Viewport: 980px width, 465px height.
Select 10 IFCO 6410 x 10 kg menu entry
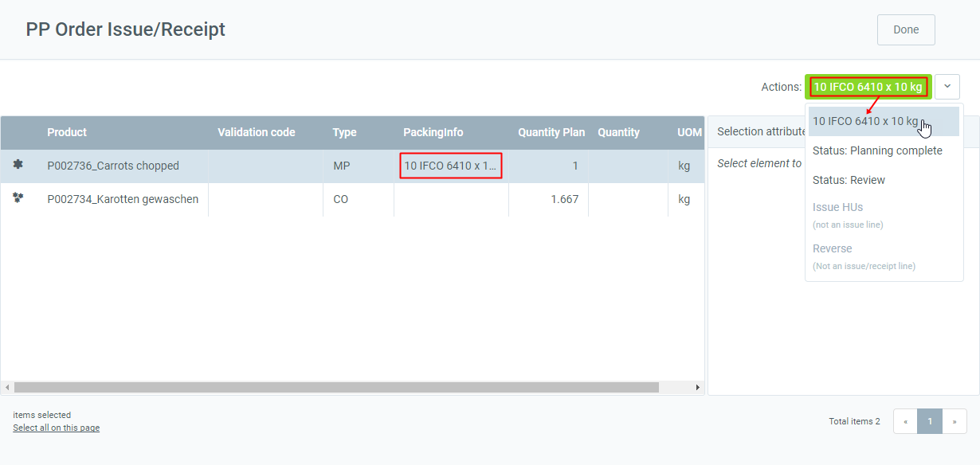[x=884, y=121]
